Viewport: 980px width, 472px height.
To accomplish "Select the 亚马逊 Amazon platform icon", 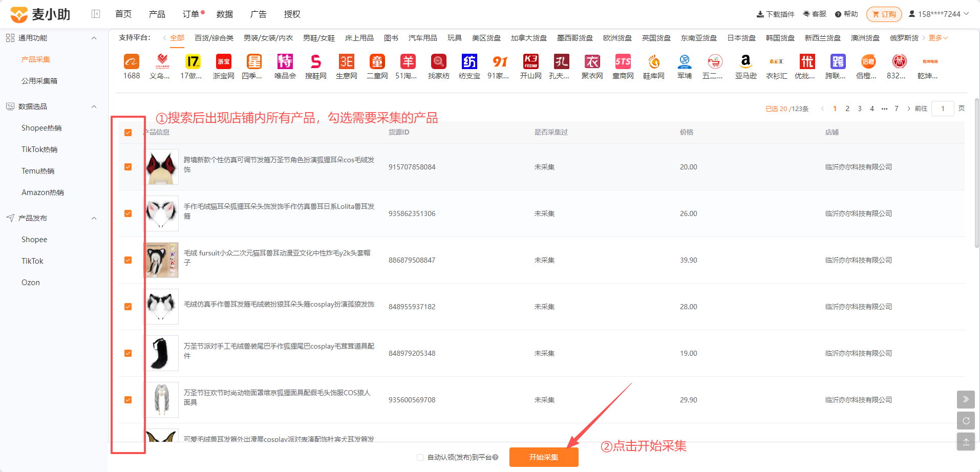I will pos(746,62).
